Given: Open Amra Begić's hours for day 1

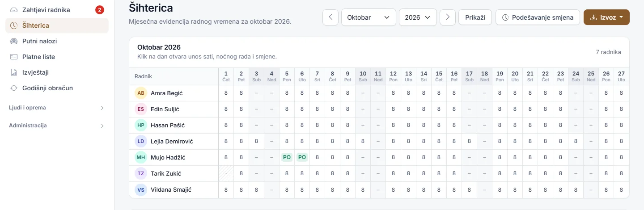Looking at the screenshot, I should [226, 93].
